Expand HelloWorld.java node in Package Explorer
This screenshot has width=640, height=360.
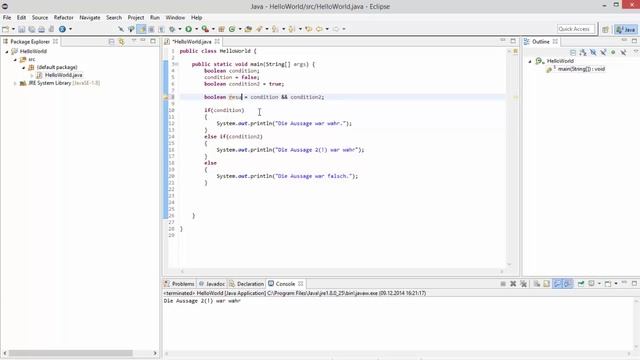coord(32,76)
